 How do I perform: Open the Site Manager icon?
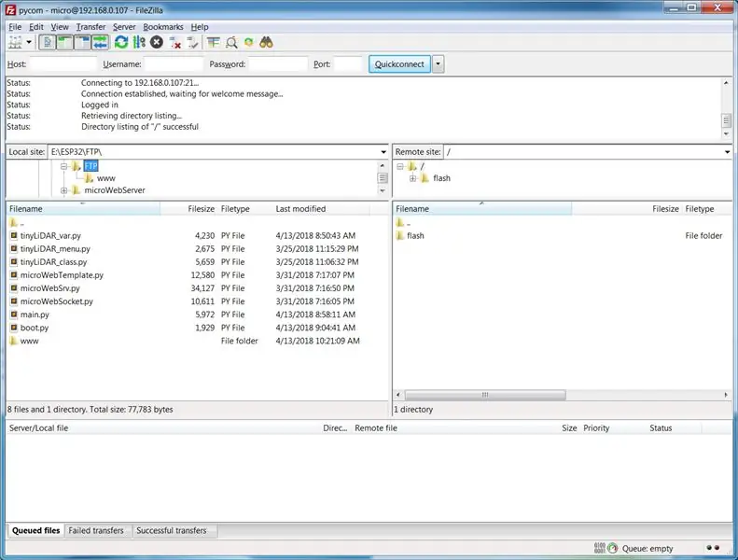pos(15,42)
